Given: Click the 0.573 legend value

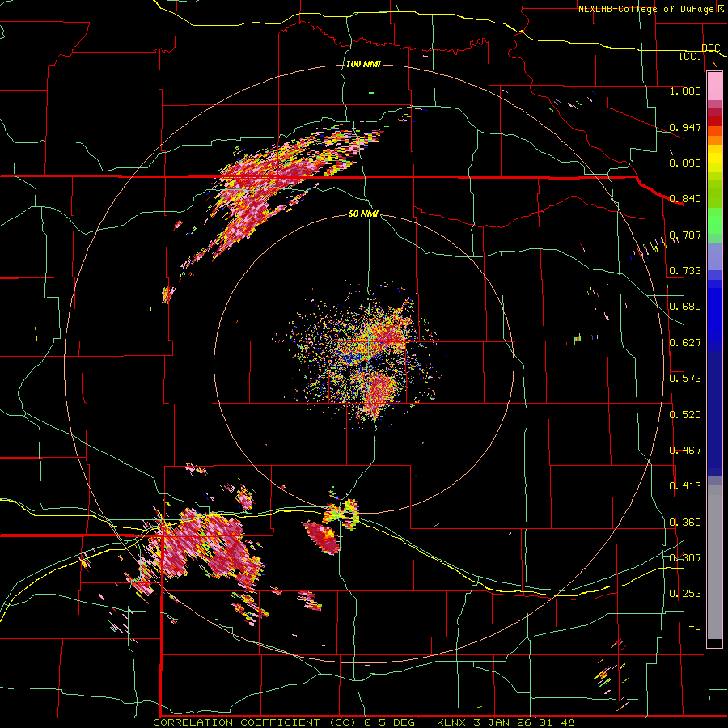Looking at the screenshot, I should (685, 379).
